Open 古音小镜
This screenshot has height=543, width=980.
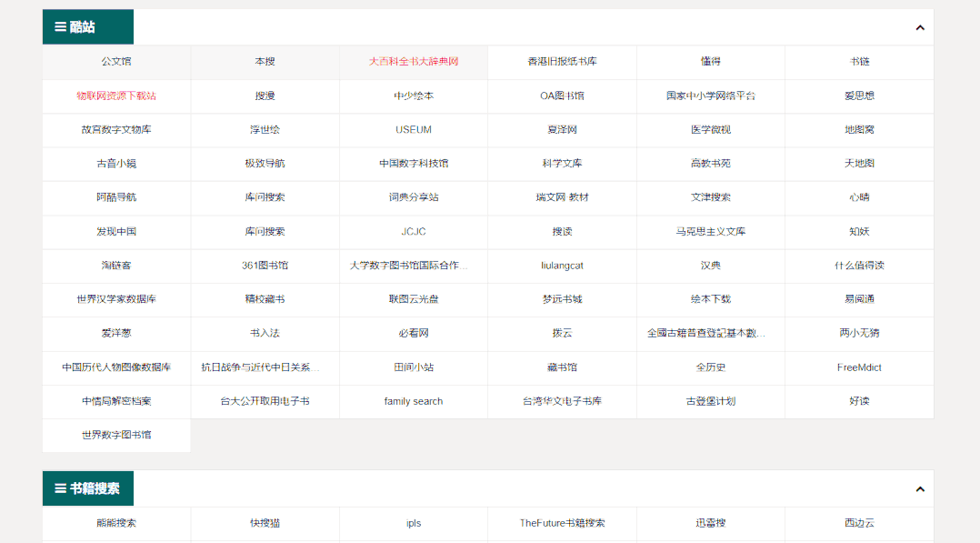(x=116, y=164)
